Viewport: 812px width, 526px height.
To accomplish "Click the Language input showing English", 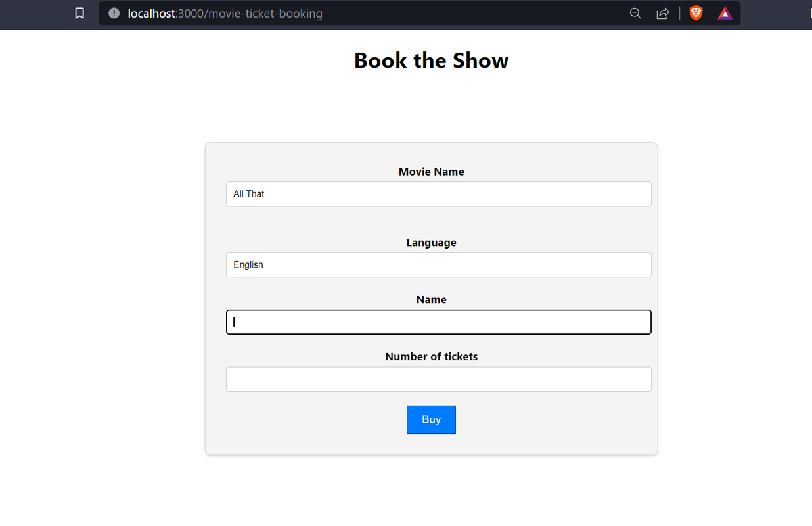I will click(x=439, y=265).
